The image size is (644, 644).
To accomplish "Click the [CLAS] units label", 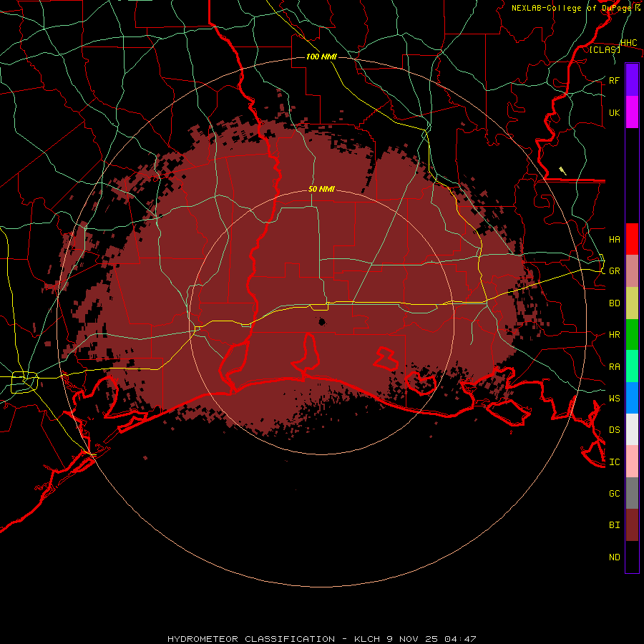I will pyautogui.click(x=605, y=49).
